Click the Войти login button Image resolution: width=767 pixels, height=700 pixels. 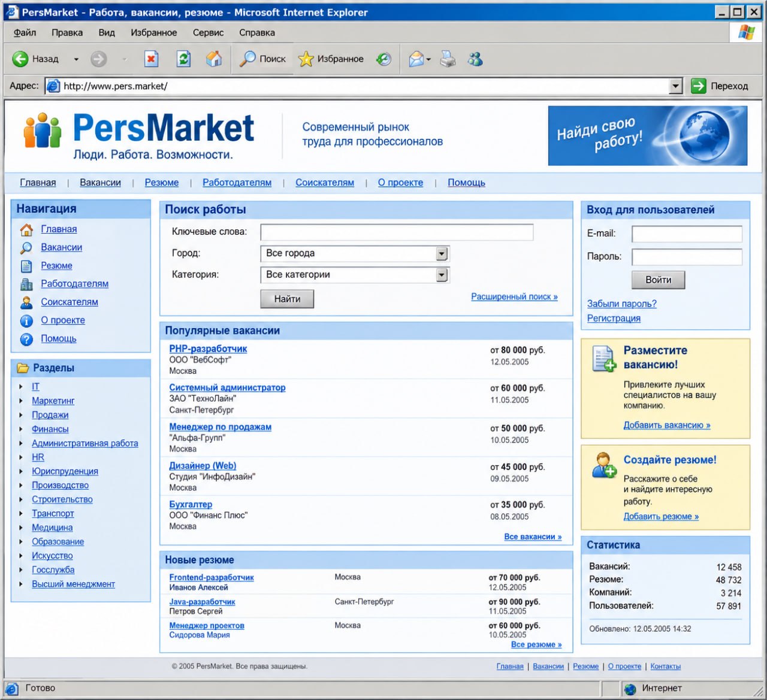click(658, 280)
